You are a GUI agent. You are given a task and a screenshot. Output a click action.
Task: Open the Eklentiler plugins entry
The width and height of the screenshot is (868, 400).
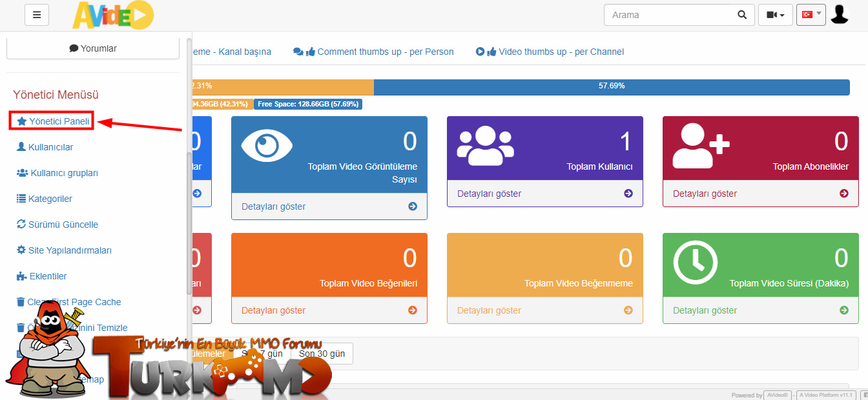point(41,276)
